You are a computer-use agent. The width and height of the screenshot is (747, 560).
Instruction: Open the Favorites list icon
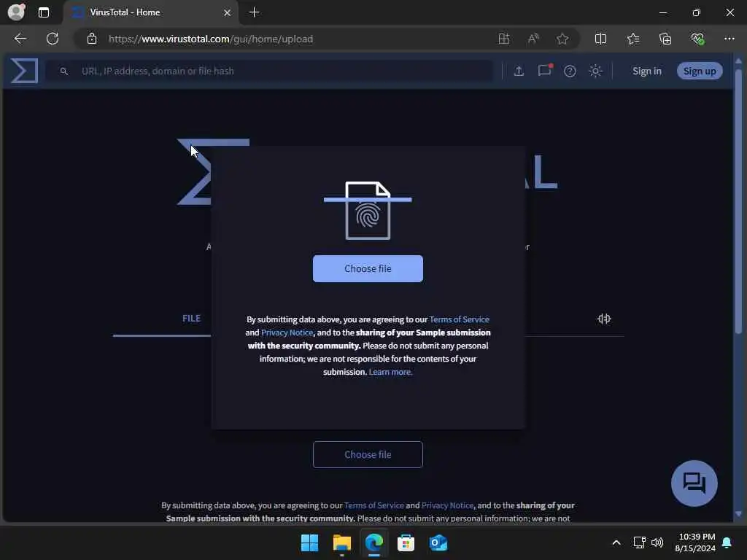(633, 39)
